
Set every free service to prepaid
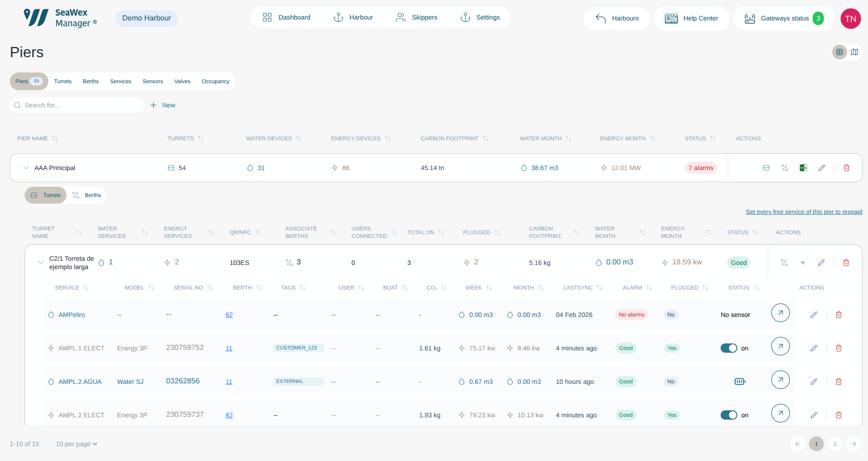[804, 212]
